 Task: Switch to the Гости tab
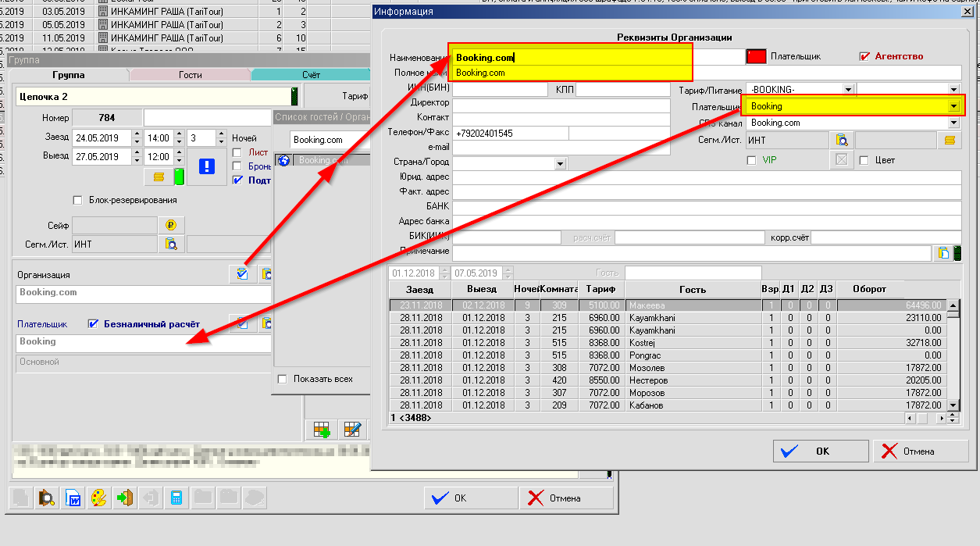coord(190,75)
